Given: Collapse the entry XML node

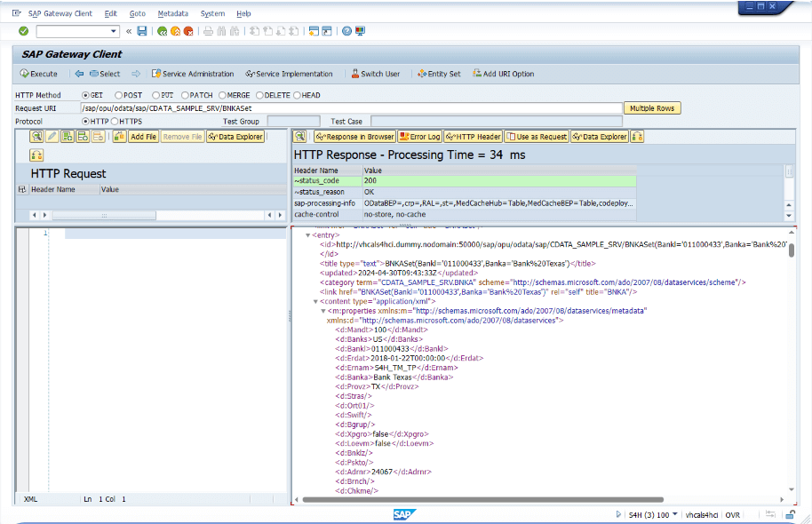Looking at the screenshot, I should pyautogui.click(x=307, y=235).
